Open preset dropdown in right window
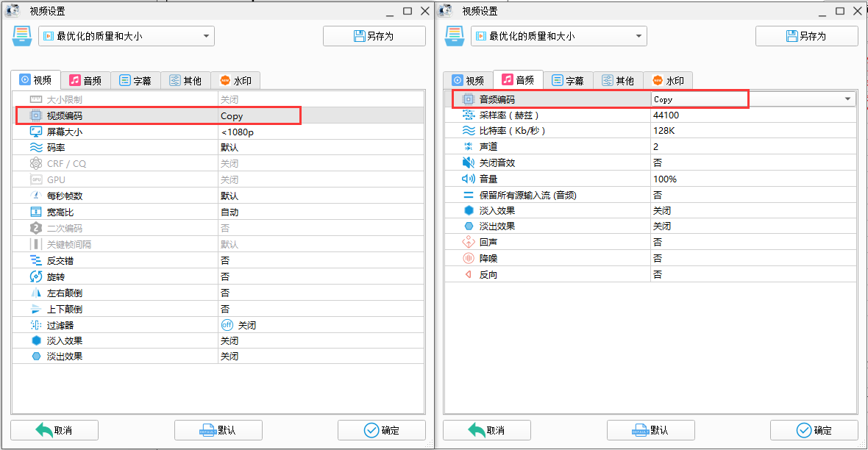The height and width of the screenshot is (450, 868). 558,36
